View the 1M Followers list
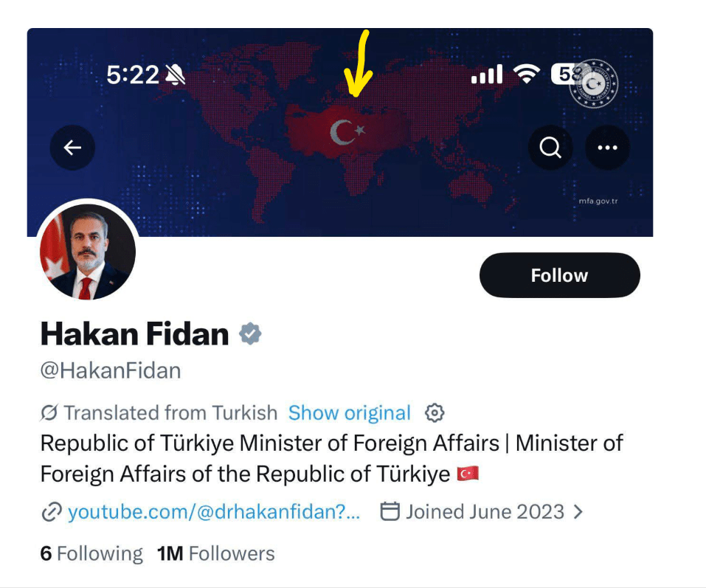 [215, 554]
